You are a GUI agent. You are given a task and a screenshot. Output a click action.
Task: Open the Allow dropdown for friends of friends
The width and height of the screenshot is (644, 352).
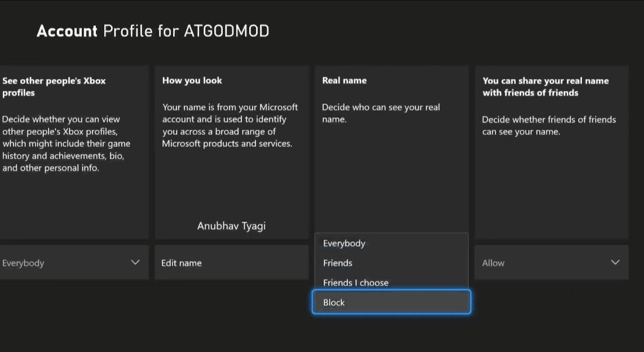pyautogui.click(x=551, y=262)
